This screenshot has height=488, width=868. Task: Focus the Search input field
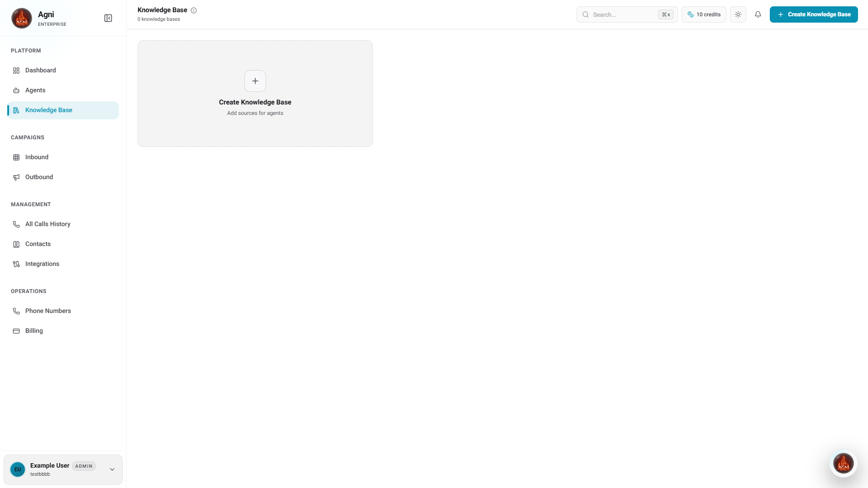coord(627,14)
